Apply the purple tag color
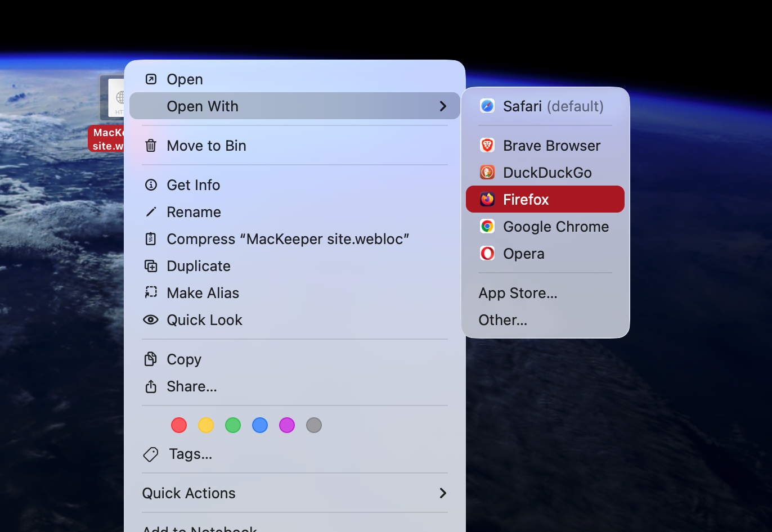772x532 pixels. pyautogui.click(x=287, y=425)
